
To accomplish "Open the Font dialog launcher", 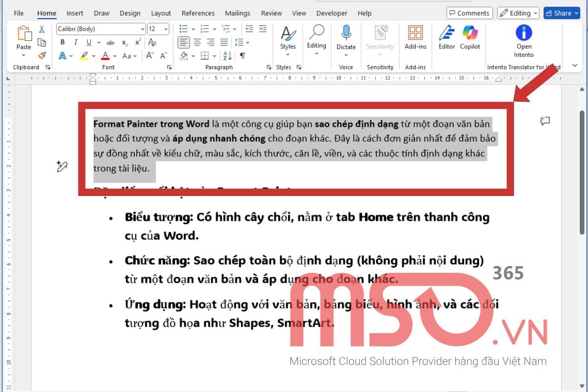I will coord(170,67).
